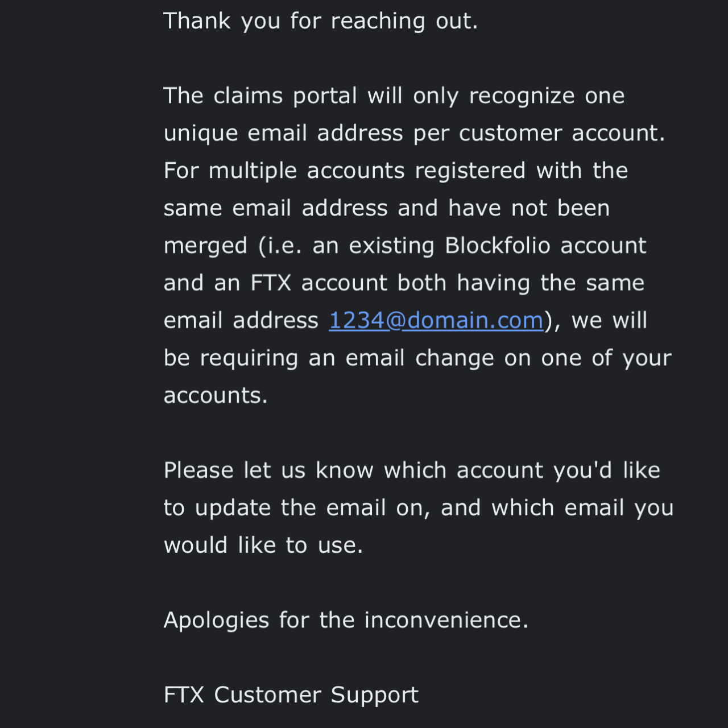
Task: Click the line beginning 'For multiple accounts registered'
Action: pos(396,171)
